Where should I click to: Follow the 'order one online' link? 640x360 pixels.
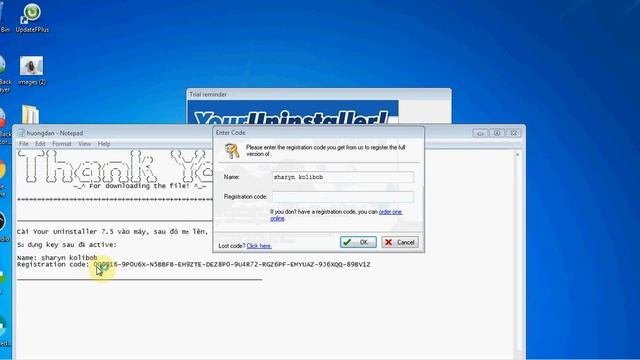(336, 215)
